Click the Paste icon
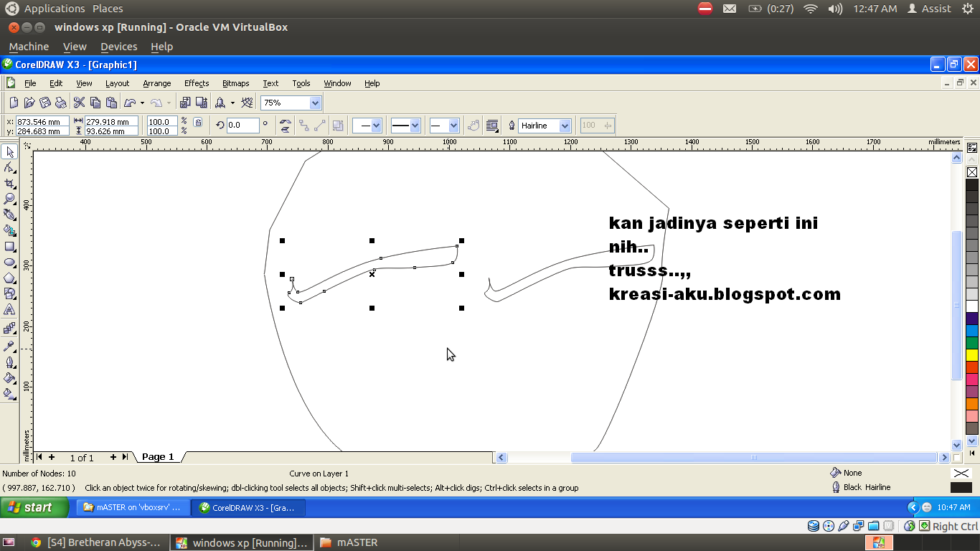The image size is (980, 551). (111, 103)
